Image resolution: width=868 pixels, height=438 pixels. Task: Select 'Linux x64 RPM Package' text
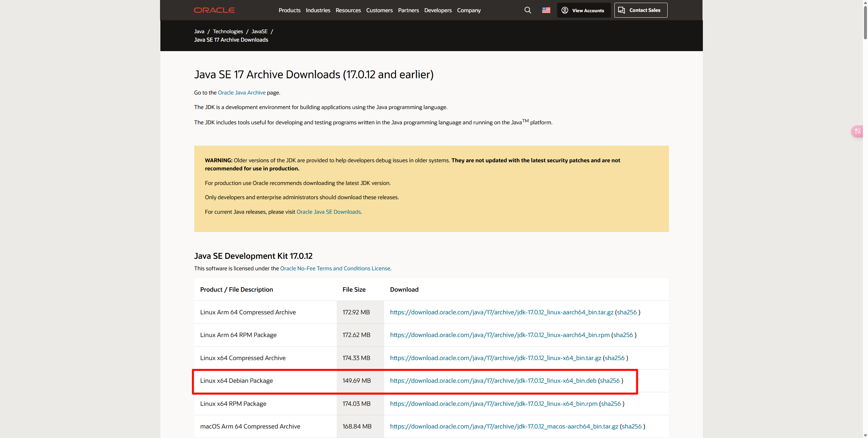[233, 404]
